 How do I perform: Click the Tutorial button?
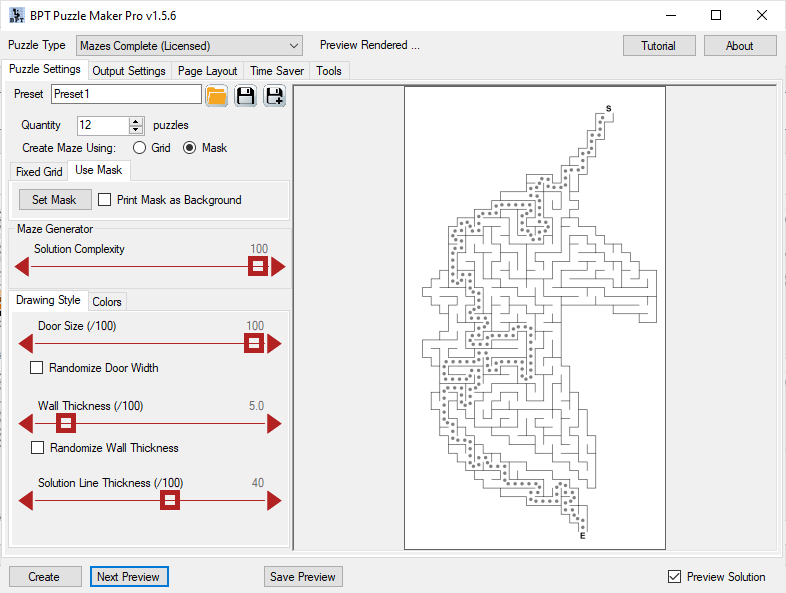coord(659,46)
